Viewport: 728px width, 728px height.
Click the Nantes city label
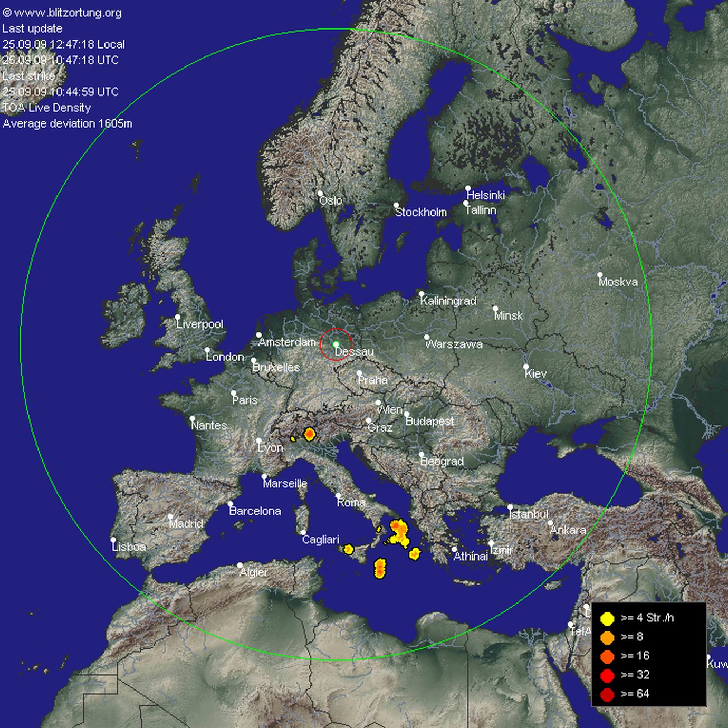point(209,425)
